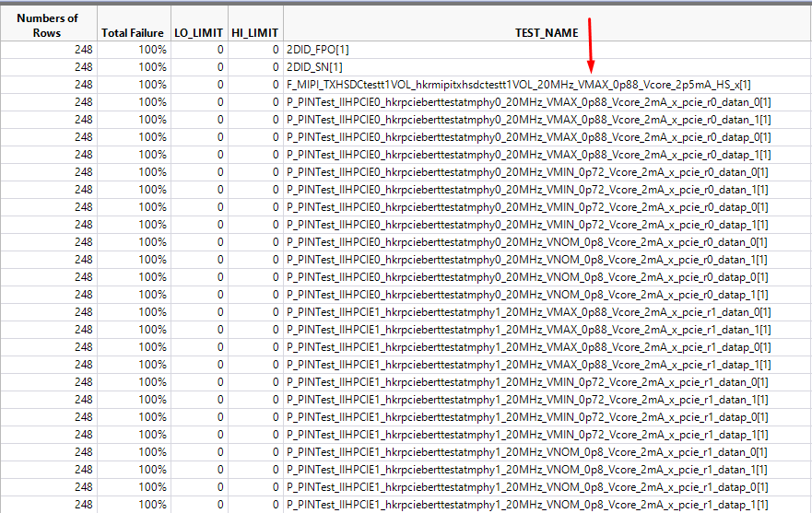The image size is (812, 513).
Task: Select the 2DID_FPO[1] test name cell
Action: click(547, 50)
